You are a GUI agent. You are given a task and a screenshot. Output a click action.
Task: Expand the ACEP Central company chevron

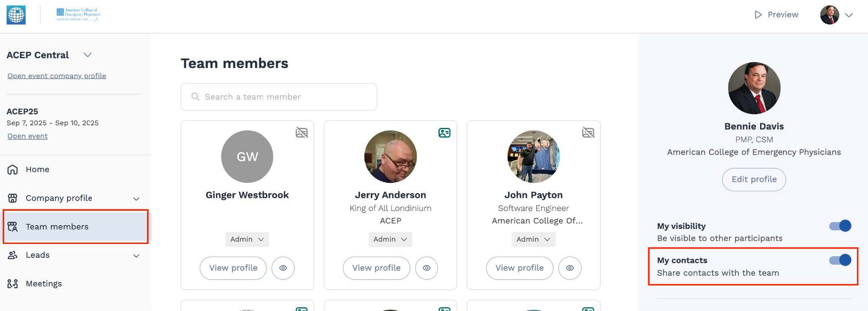(x=88, y=55)
